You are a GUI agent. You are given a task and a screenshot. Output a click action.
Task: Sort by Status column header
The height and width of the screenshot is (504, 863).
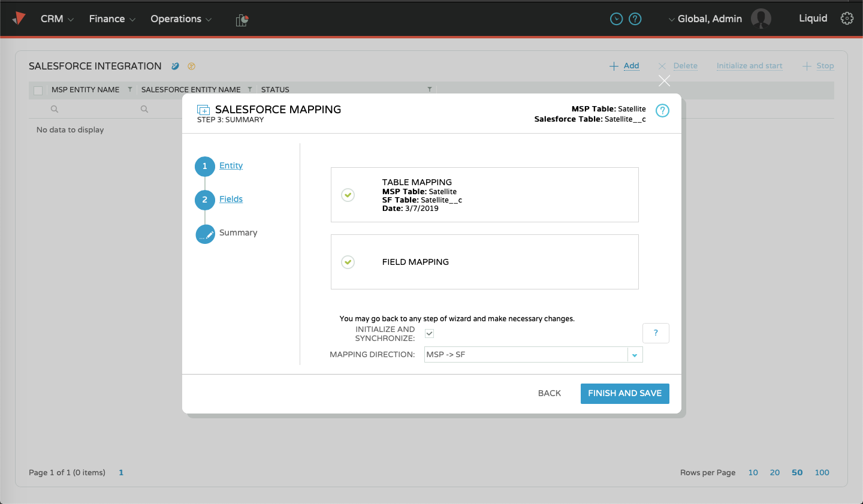click(x=275, y=90)
